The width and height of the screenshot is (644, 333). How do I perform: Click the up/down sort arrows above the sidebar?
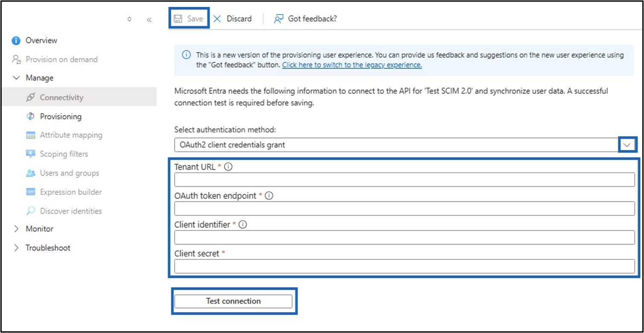[x=129, y=19]
